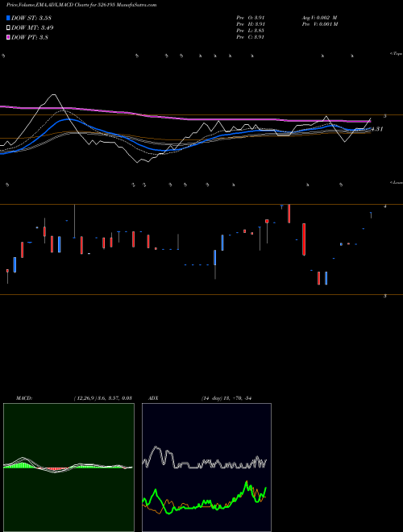Click the 'MACD:' panel heading
This screenshot has width=403, height=532.
[24, 398]
